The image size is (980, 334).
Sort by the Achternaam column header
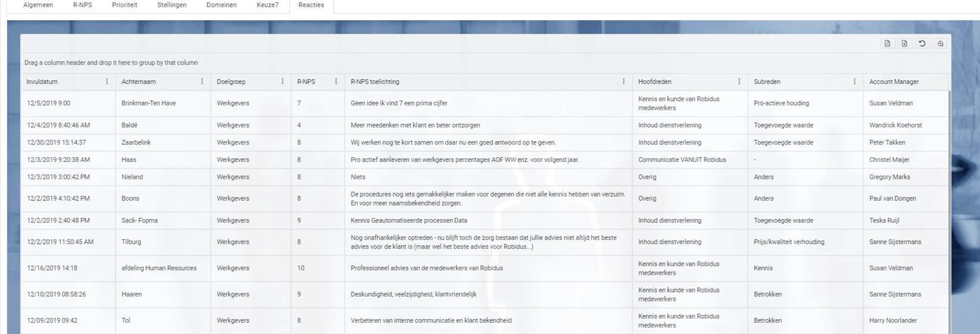pos(139,82)
